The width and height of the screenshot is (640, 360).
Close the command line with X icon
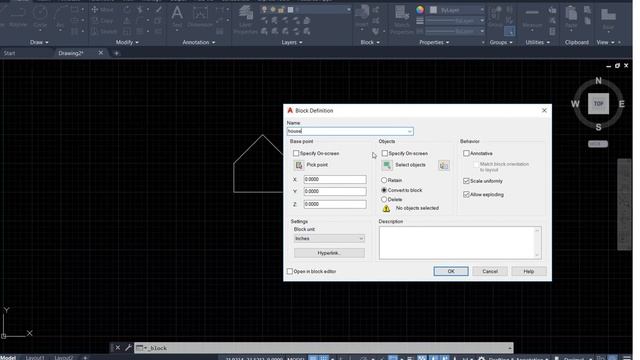(x=118, y=348)
